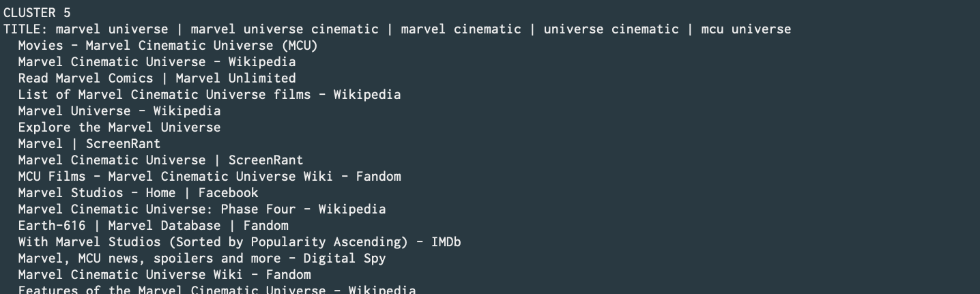Click the CLUSTER 5 heading text
The height and width of the screenshot is (294, 980).
click(x=37, y=13)
